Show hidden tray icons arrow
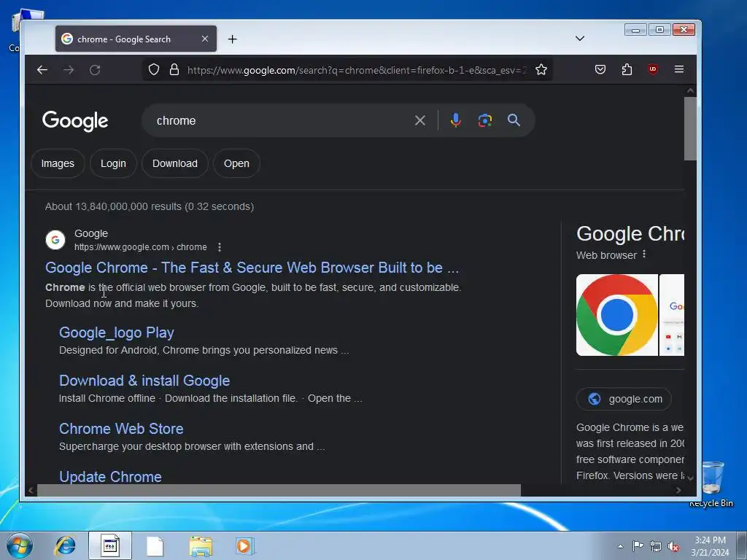This screenshot has width=747, height=560. pos(620,546)
